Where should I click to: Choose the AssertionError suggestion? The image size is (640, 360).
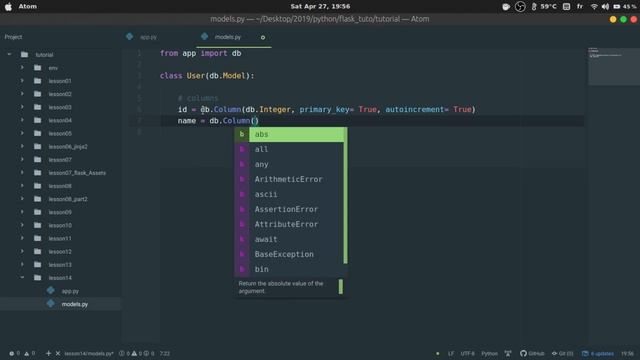[x=289, y=209]
